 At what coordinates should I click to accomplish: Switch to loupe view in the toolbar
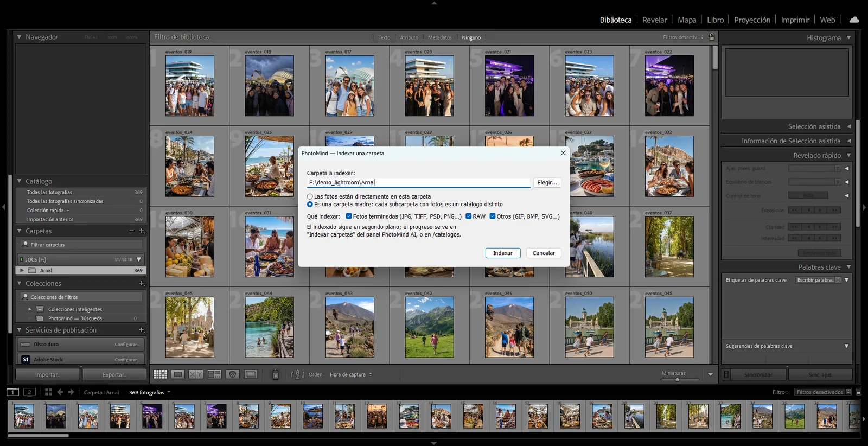[x=178, y=374]
